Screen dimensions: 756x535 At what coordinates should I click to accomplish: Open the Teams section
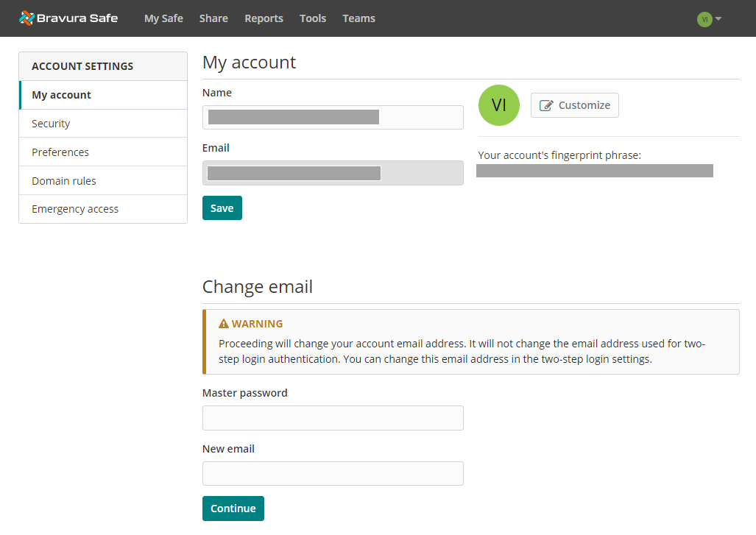(x=358, y=18)
